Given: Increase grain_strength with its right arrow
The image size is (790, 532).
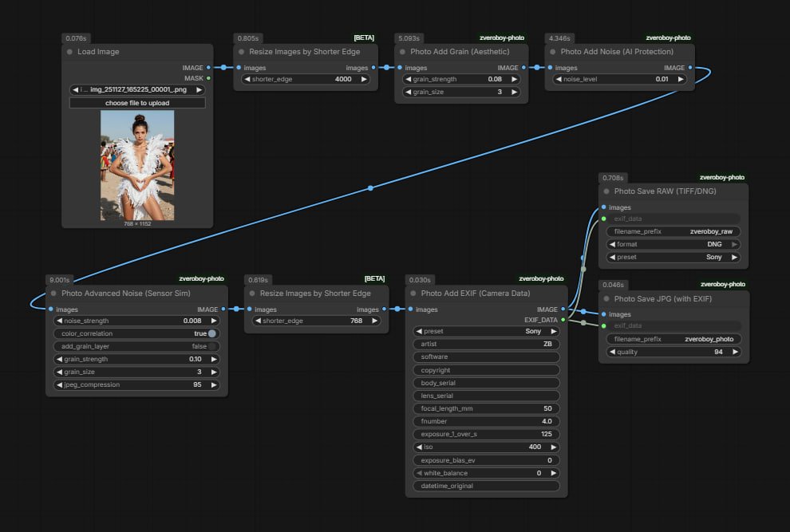Looking at the screenshot, I should 514,79.
